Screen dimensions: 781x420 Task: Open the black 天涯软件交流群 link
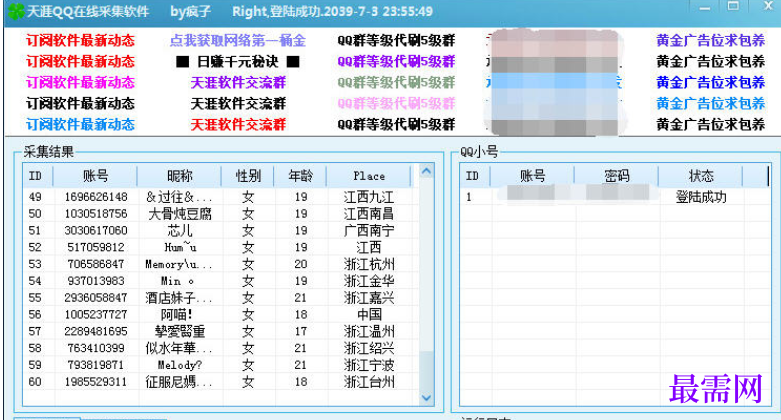point(238,103)
